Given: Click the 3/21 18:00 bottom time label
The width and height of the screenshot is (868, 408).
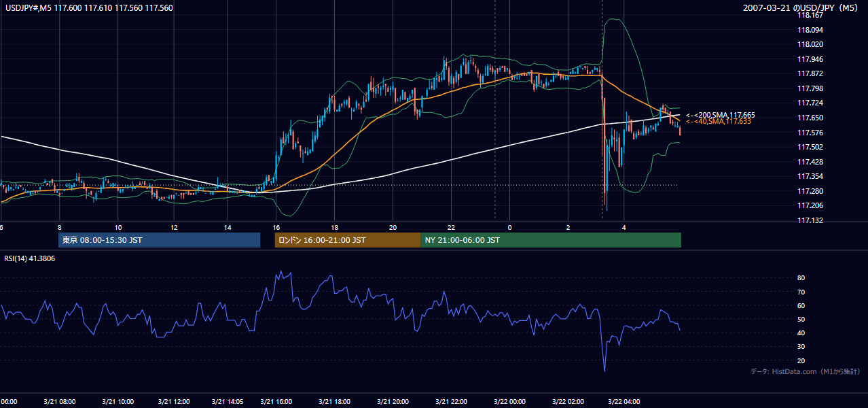Looking at the screenshot, I should point(334,402).
